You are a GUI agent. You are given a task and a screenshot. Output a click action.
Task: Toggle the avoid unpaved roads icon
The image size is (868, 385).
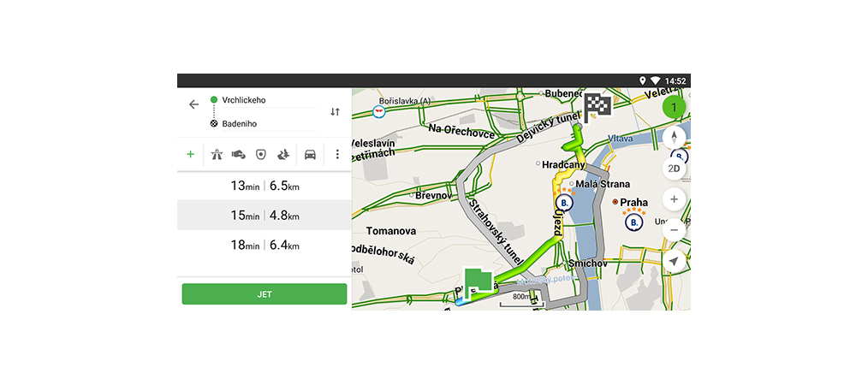pos(283,155)
